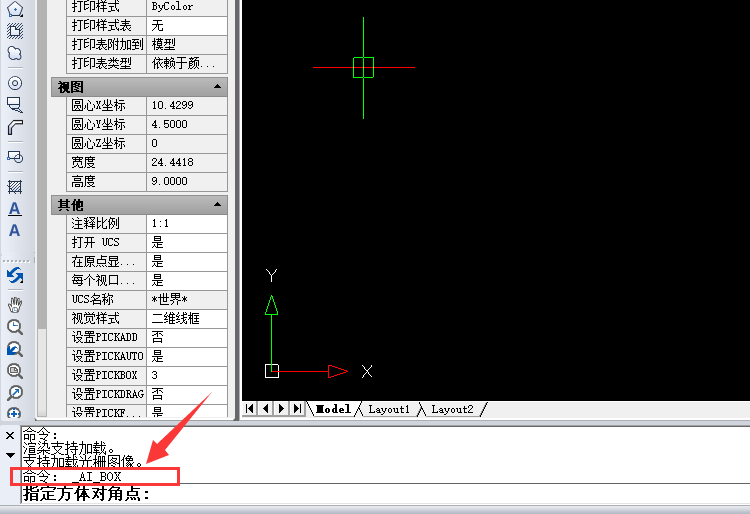Image resolution: width=750 pixels, height=514 pixels.
Task: Click the command prompt input line 指定方体对角点
Action: [385, 494]
